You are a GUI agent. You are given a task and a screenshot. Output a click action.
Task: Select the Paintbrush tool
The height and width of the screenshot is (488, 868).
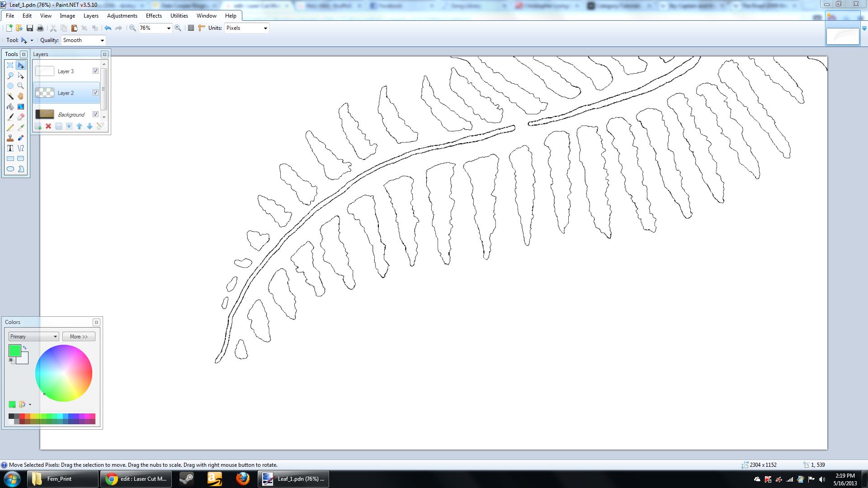point(10,117)
